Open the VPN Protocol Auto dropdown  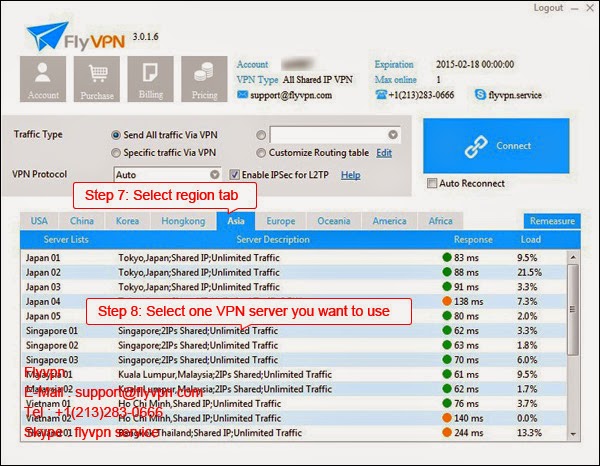167,174
